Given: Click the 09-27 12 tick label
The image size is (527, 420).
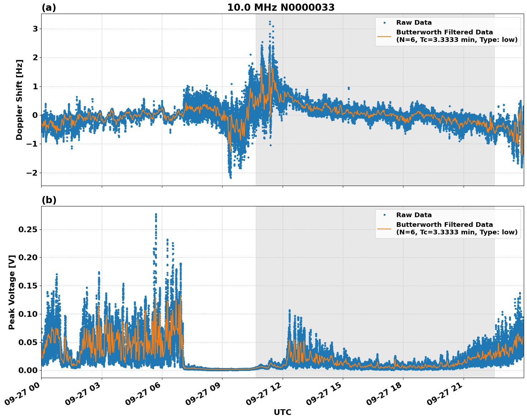Looking at the screenshot, I should coord(264,392).
